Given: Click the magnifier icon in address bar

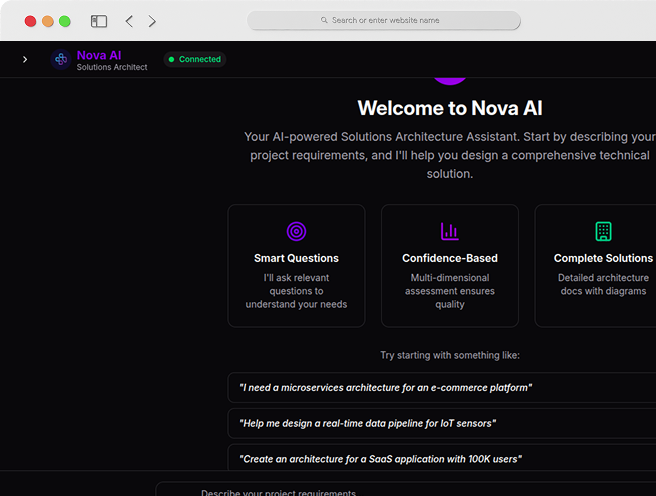Looking at the screenshot, I should [324, 20].
